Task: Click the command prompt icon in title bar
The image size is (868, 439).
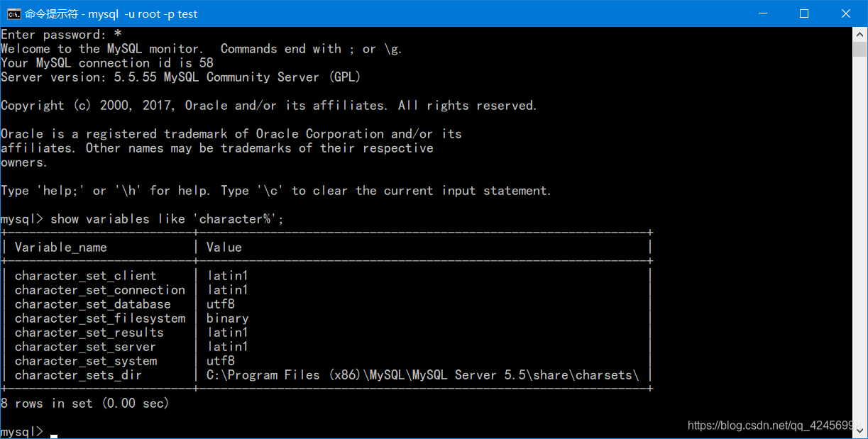Action: (13, 13)
